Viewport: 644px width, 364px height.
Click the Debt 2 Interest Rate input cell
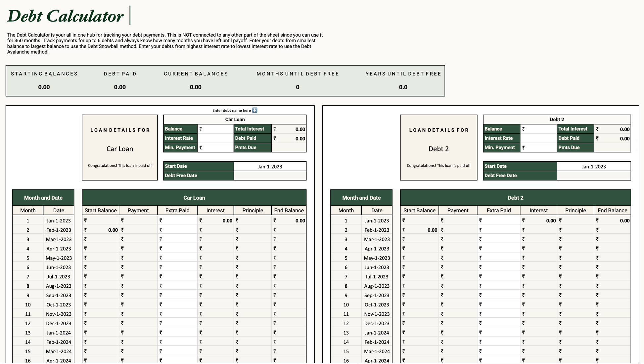coord(538,138)
